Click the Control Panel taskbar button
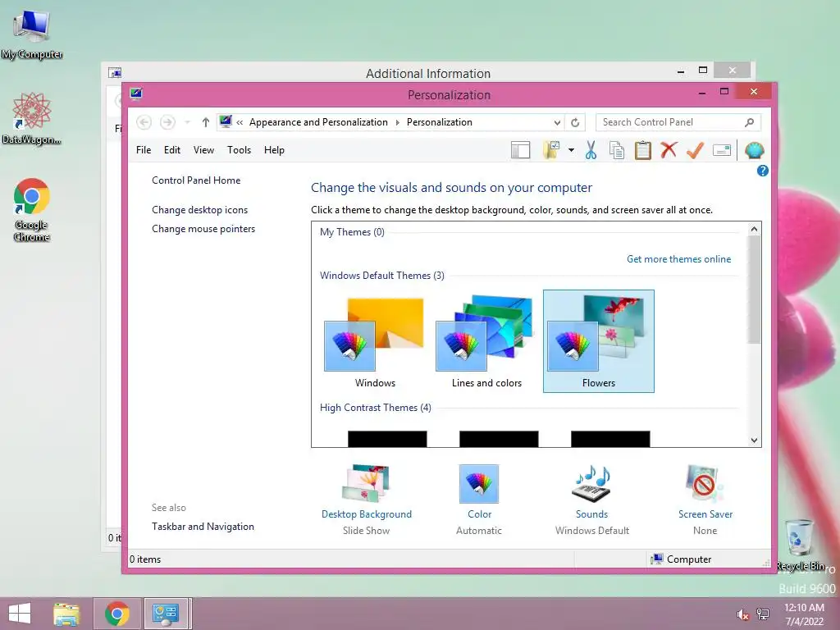The height and width of the screenshot is (630, 840). coord(166,614)
